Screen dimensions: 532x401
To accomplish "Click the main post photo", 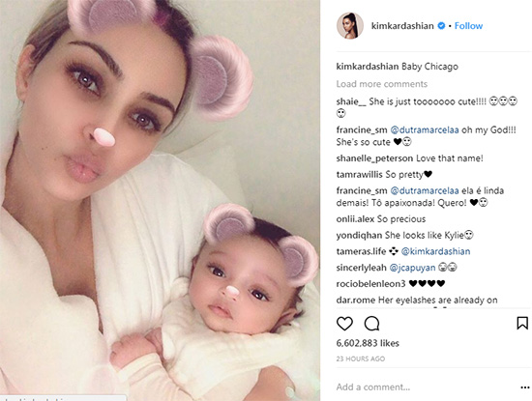I will pos(160,200).
